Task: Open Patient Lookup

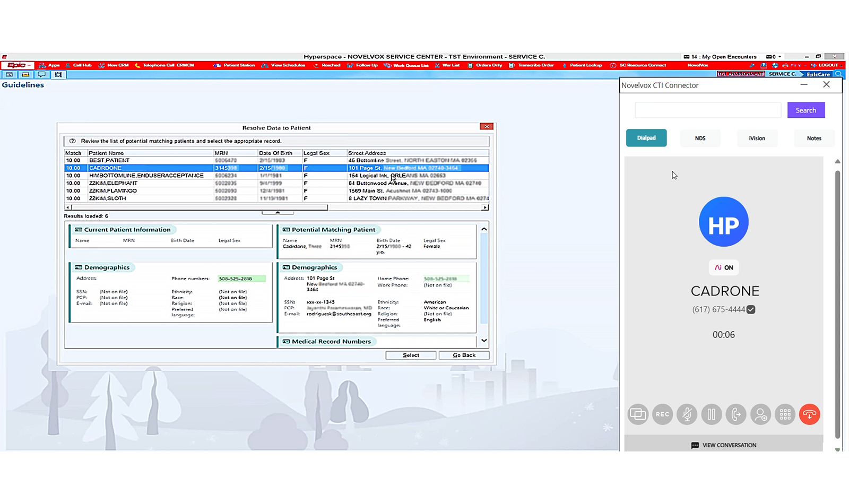Action: 582,65
